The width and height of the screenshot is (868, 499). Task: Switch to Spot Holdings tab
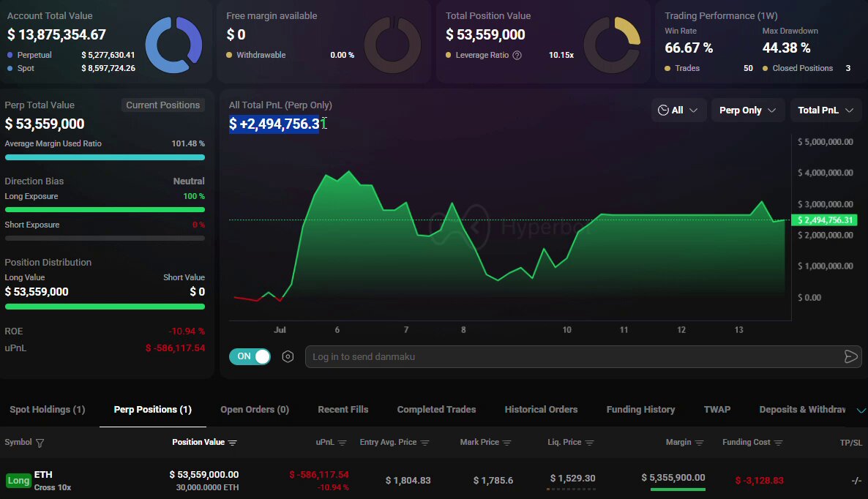pos(48,410)
